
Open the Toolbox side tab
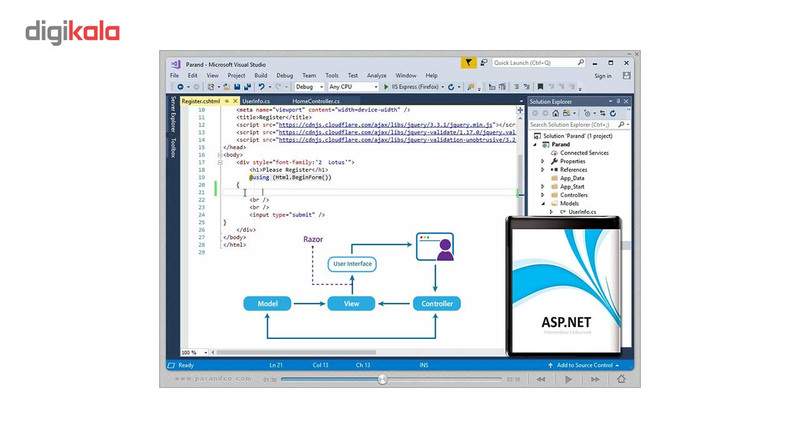coord(173,148)
